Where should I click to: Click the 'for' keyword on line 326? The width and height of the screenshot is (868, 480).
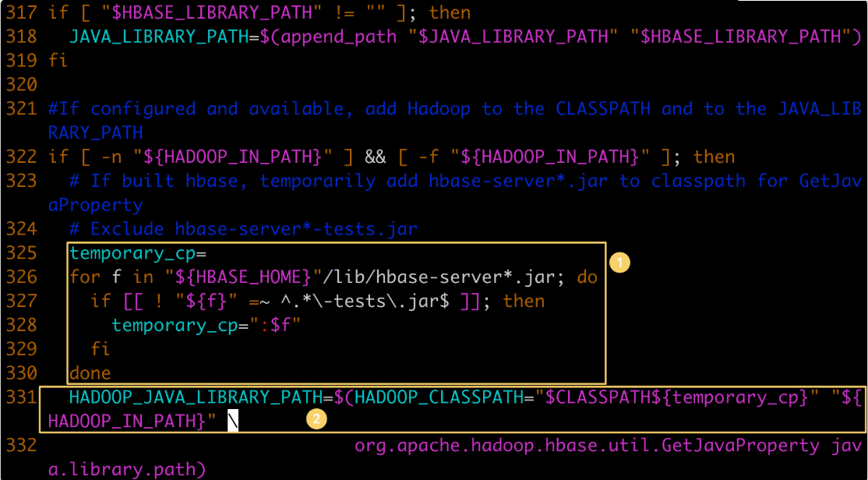85,277
